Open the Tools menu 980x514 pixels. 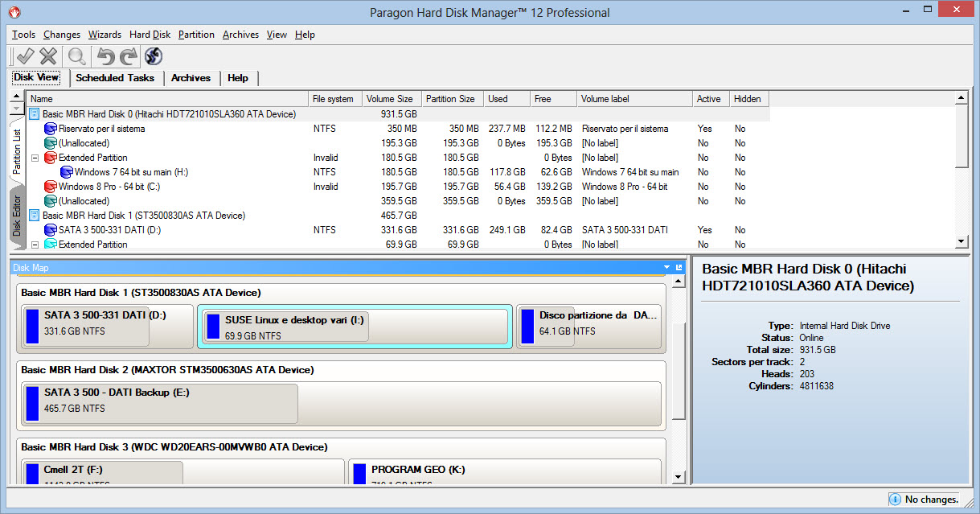23,35
